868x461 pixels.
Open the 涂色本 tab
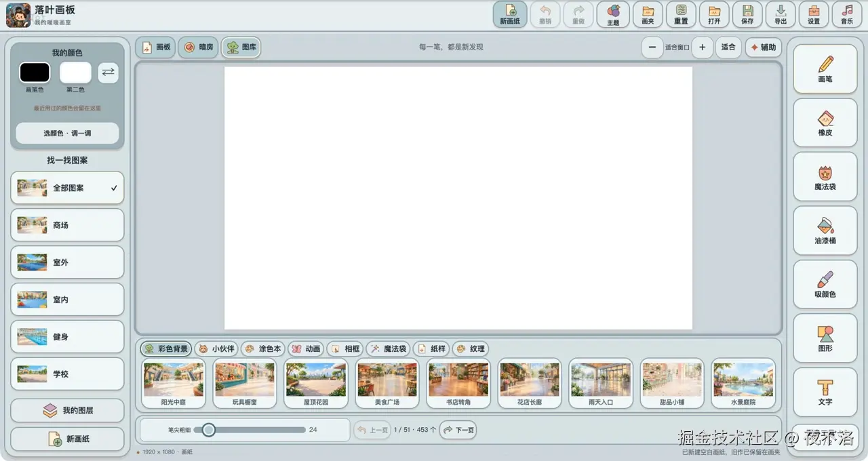click(262, 349)
